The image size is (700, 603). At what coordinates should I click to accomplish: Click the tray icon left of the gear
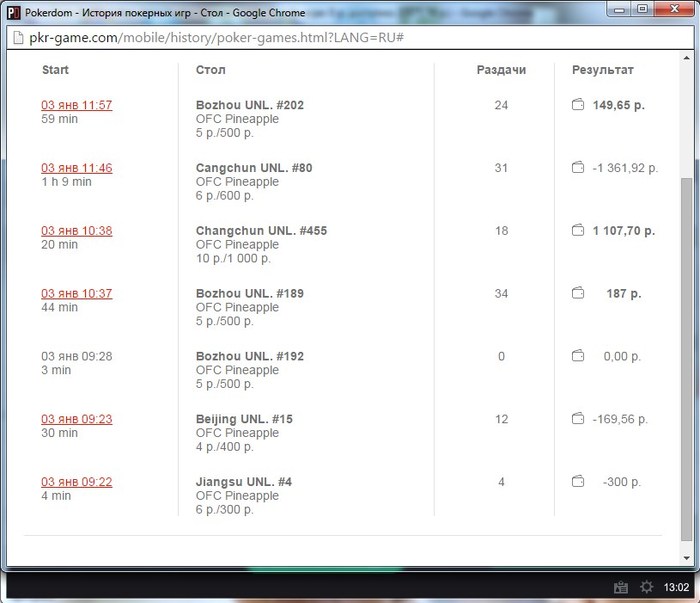[621, 587]
